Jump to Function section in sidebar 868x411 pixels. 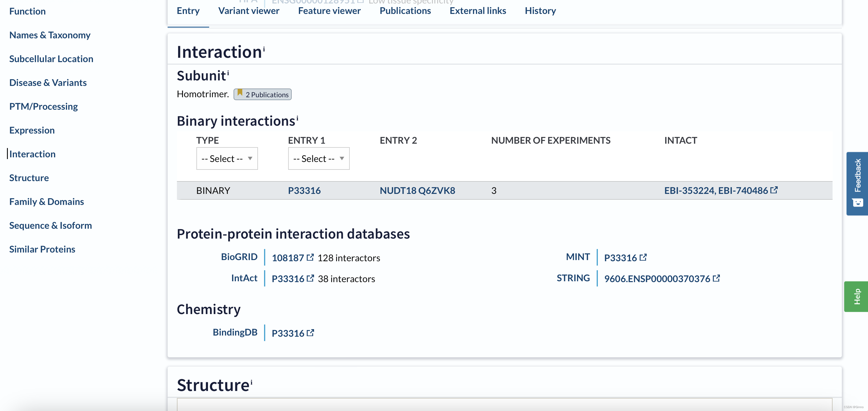(27, 11)
